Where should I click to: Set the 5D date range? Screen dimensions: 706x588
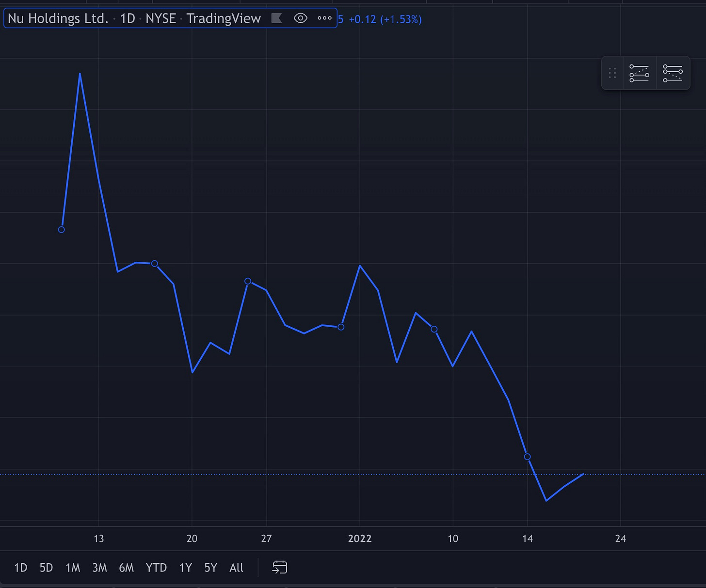point(46,568)
